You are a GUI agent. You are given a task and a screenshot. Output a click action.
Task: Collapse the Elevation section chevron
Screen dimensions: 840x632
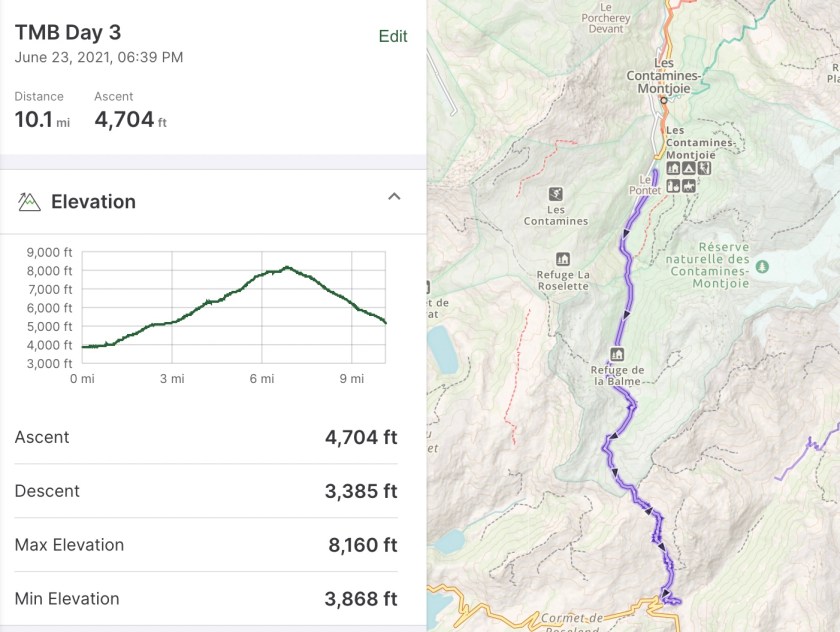pos(394,197)
